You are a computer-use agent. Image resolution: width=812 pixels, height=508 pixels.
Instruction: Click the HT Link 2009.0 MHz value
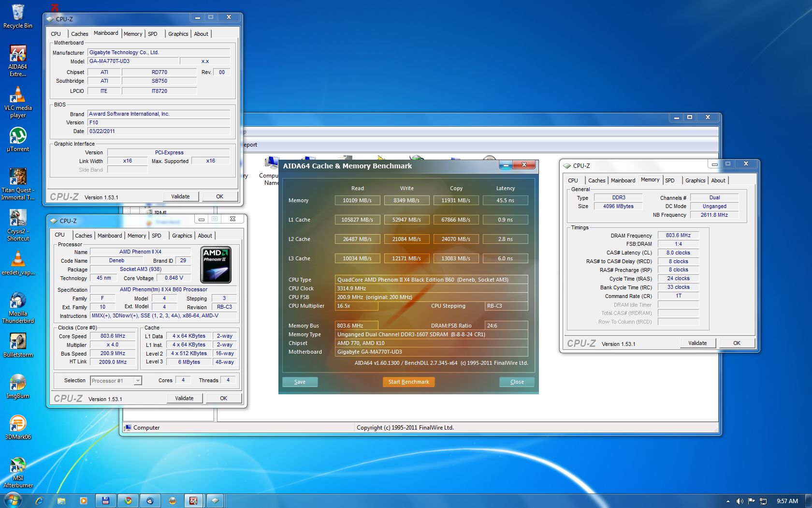113,362
